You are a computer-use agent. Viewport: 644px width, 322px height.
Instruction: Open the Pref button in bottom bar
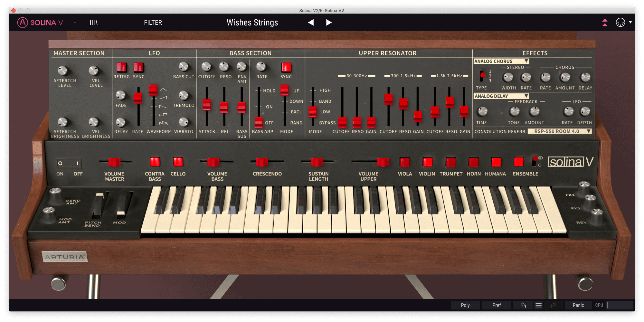tap(496, 305)
